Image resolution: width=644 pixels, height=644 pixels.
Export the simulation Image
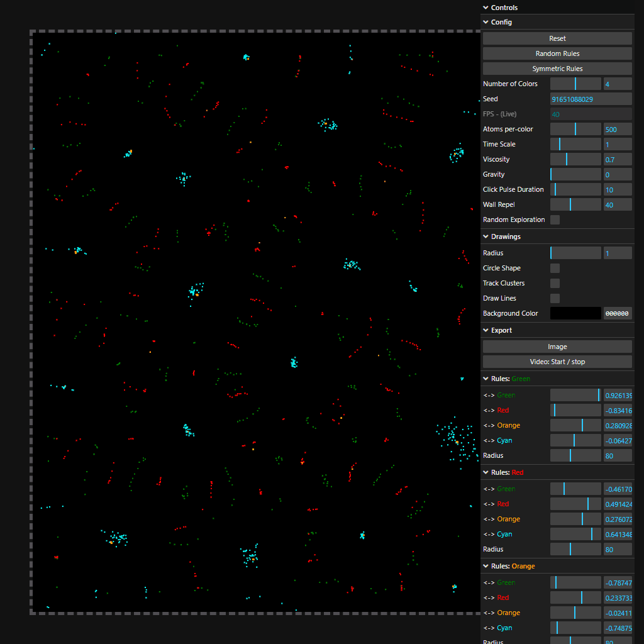(557, 347)
